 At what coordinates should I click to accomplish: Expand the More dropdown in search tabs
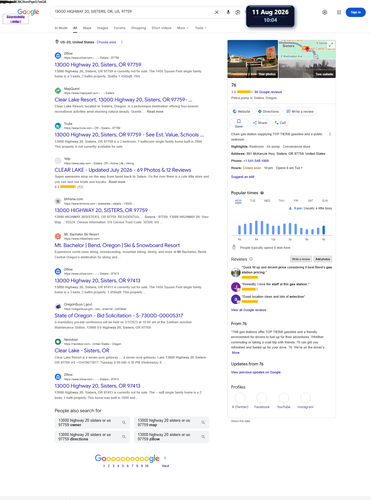tap(183, 28)
